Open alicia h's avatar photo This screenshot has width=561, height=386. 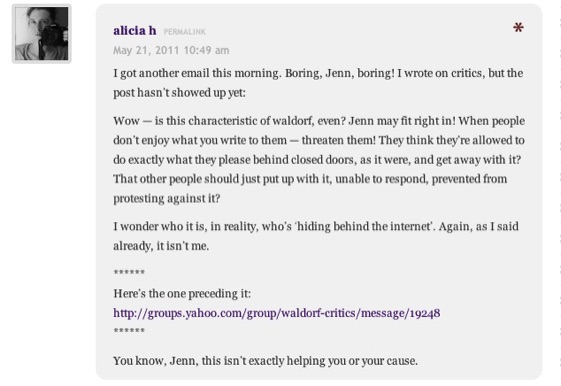(42, 34)
